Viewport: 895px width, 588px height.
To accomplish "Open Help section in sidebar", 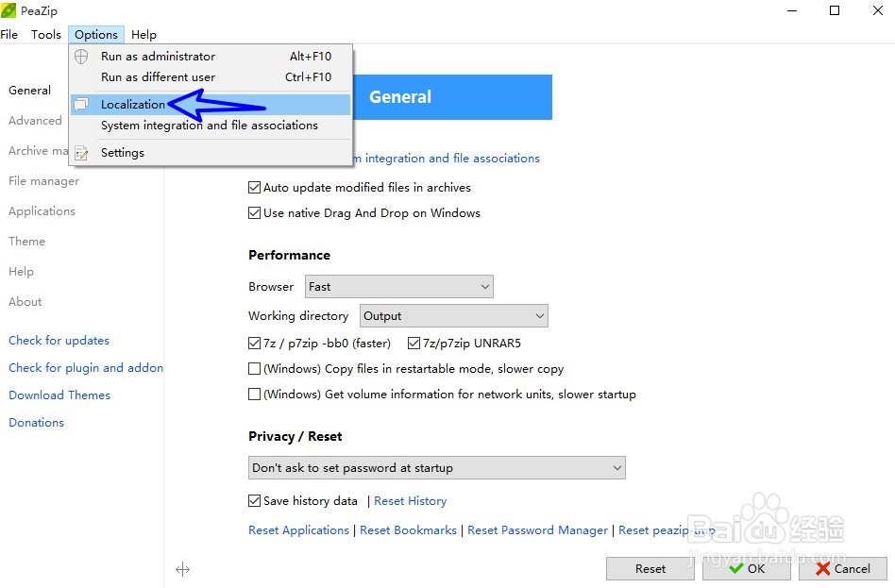I will (x=21, y=272).
